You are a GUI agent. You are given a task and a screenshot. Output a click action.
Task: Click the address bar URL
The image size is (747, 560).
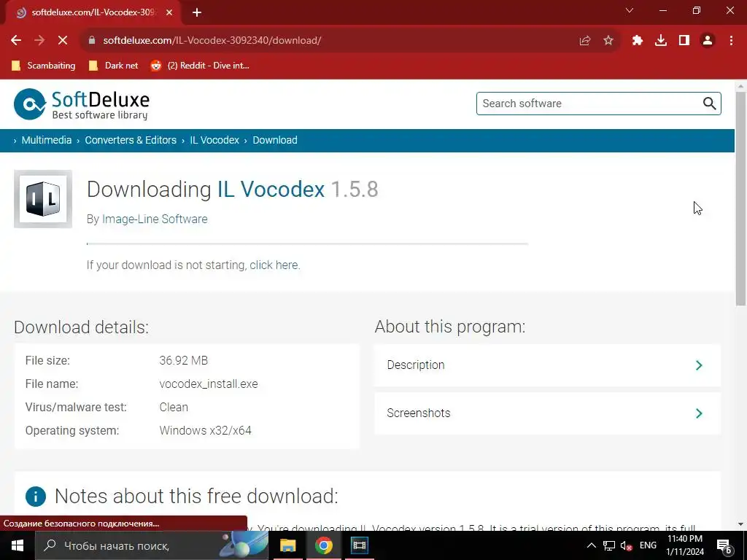point(212,41)
